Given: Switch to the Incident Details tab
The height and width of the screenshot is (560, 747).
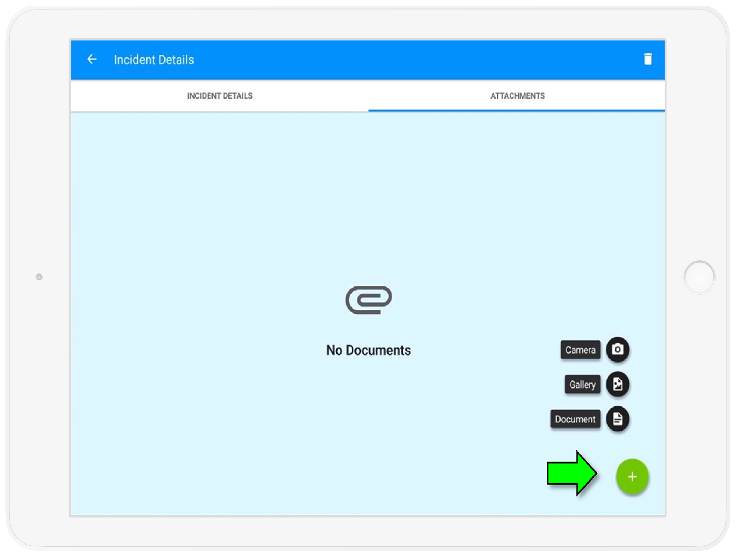Looking at the screenshot, I should click(220, 96).
